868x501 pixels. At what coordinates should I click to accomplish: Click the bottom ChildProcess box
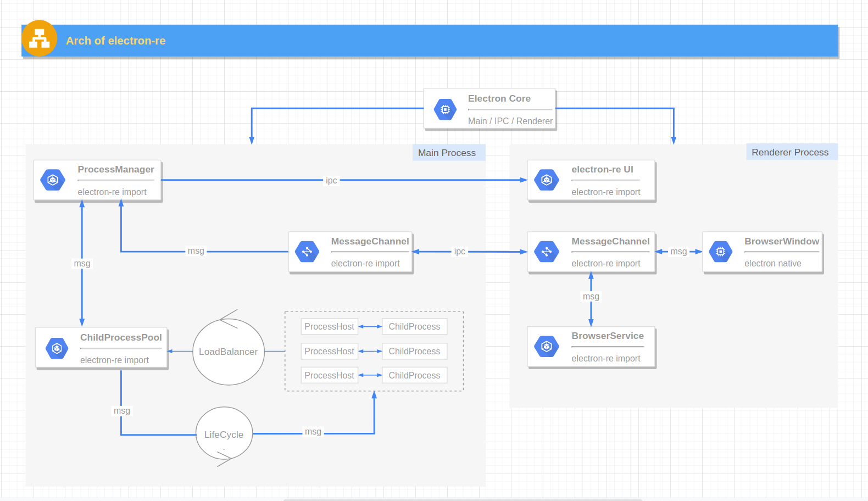(414, 375)
